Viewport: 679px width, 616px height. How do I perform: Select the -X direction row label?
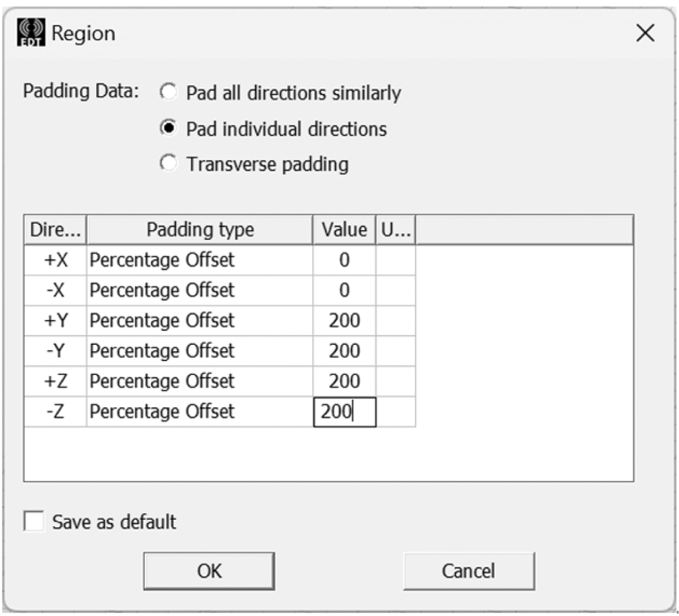56,290
